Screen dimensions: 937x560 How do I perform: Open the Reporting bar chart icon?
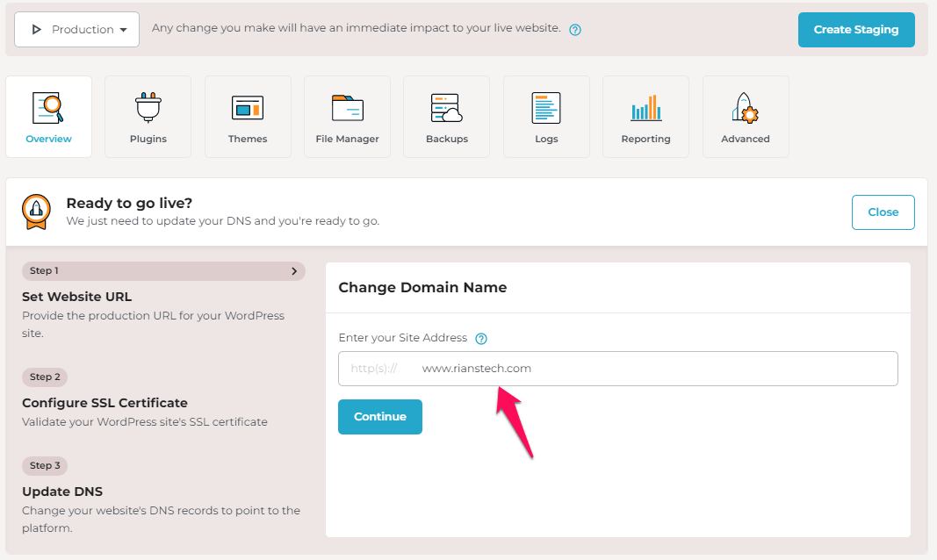(x=646, y=108)
